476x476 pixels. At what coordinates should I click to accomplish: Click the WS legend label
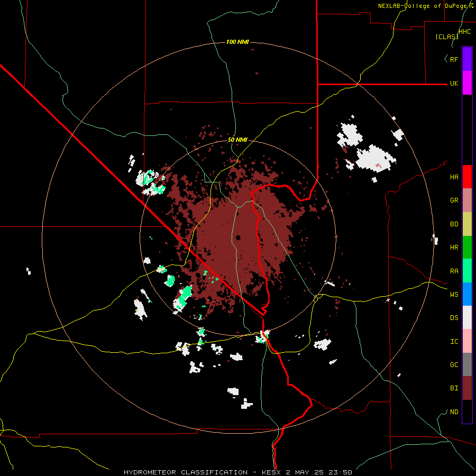454,295
